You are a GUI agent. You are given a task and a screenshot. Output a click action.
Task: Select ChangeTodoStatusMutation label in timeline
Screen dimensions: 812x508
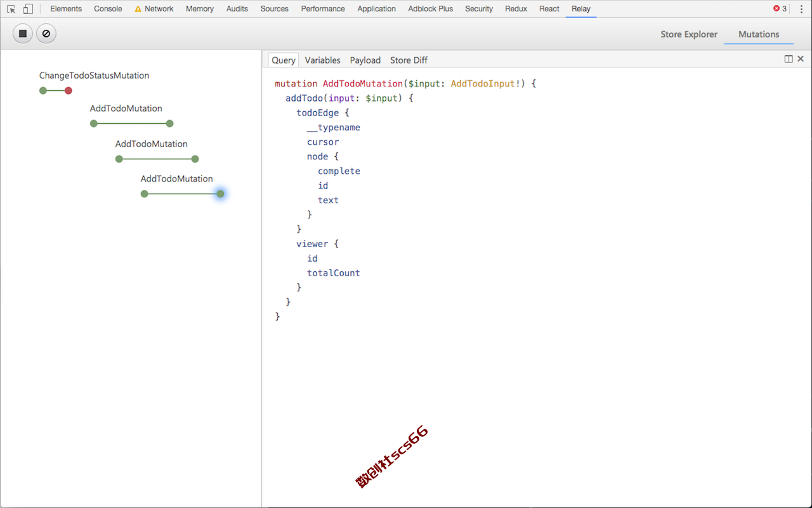pos(94,76)
